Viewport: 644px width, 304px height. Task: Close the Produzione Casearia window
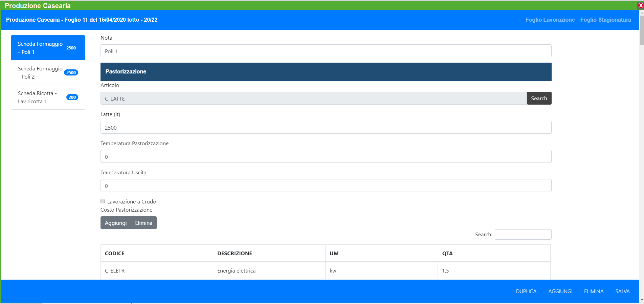click(640, 5)
